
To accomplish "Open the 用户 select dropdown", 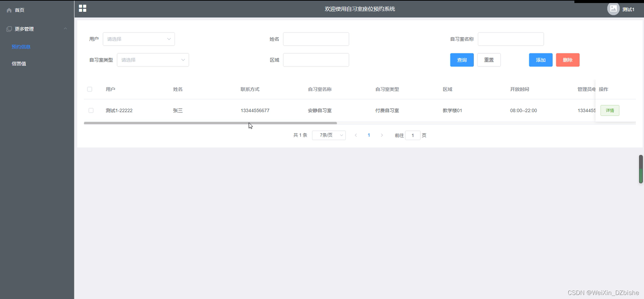I will (x=139, y=39).
